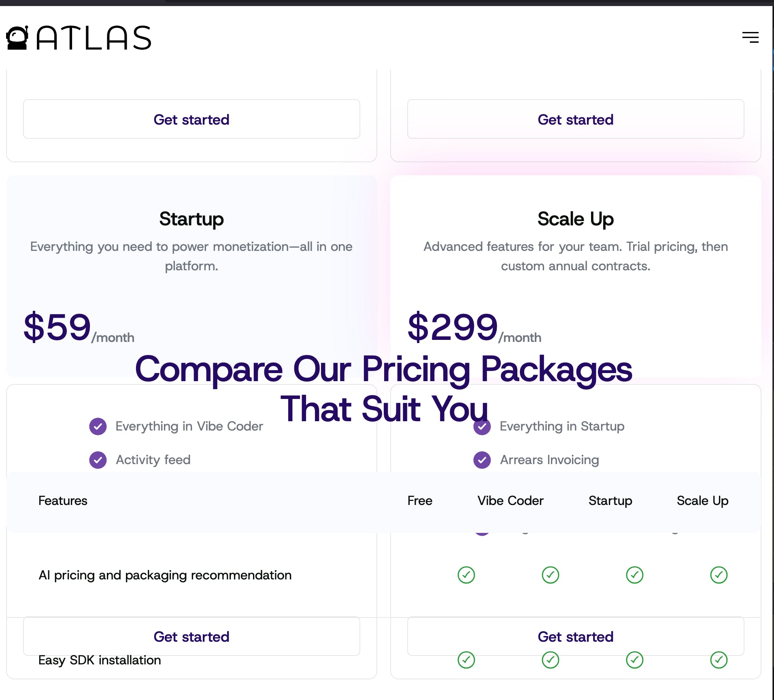This screenshot has width=774, height=700.
Task: Click the purple check beside Activity feed
Action: tap(98, 460)
